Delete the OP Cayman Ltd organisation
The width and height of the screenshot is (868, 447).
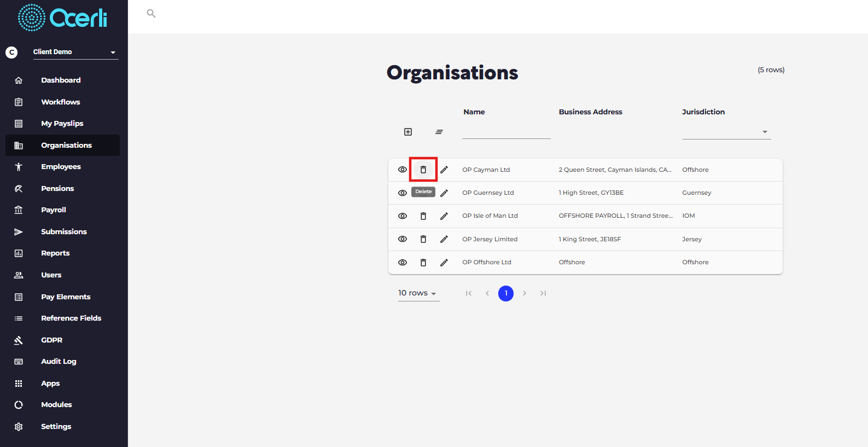(x=423, y=170)
